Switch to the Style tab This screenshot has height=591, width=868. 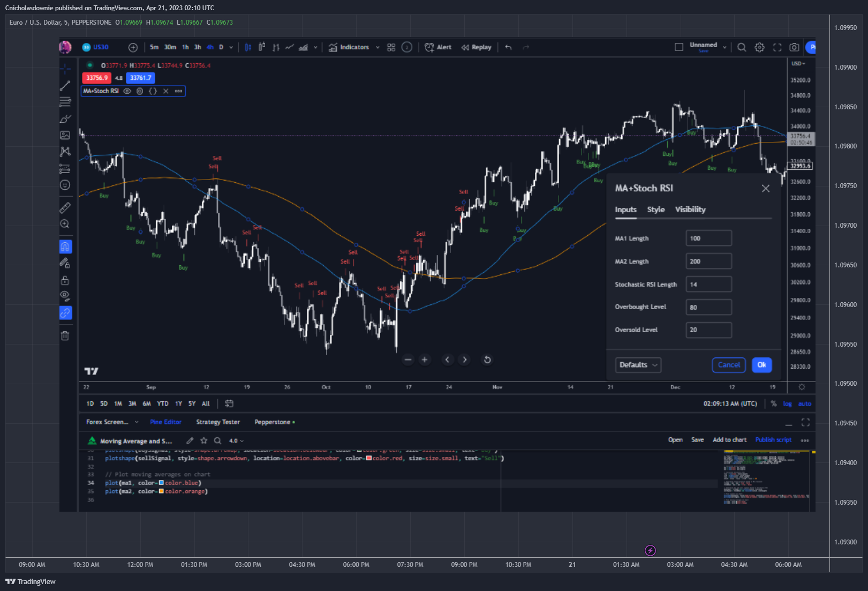point(656,210)
